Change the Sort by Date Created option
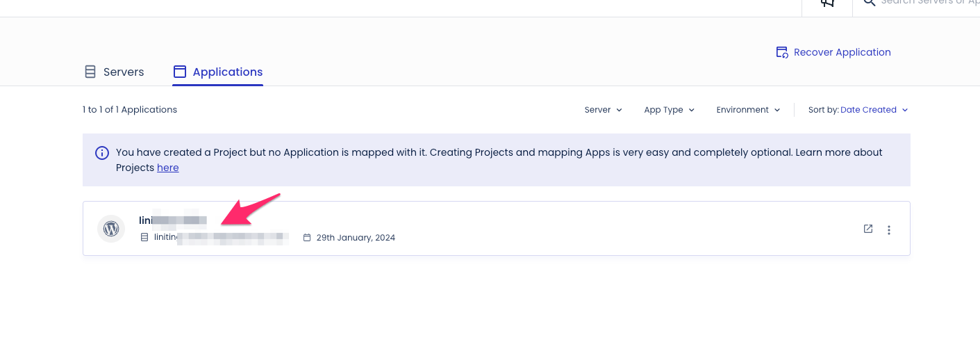 (x=874, y=110)
